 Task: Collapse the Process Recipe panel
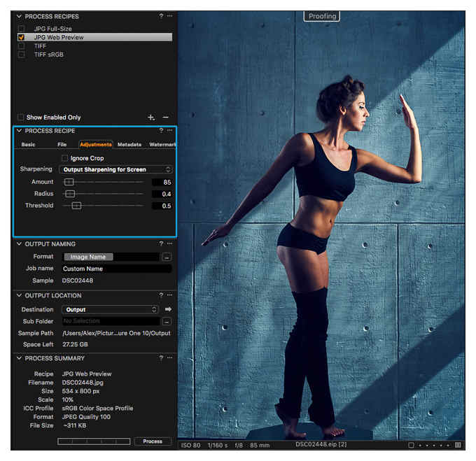click(x=19, y=131)
